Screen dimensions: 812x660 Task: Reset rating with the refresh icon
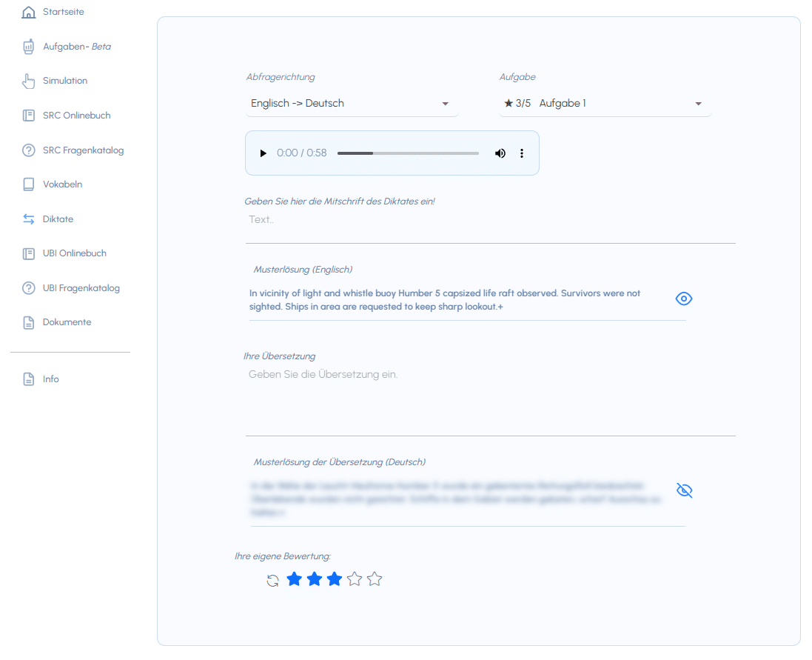(x=272, y=580)
